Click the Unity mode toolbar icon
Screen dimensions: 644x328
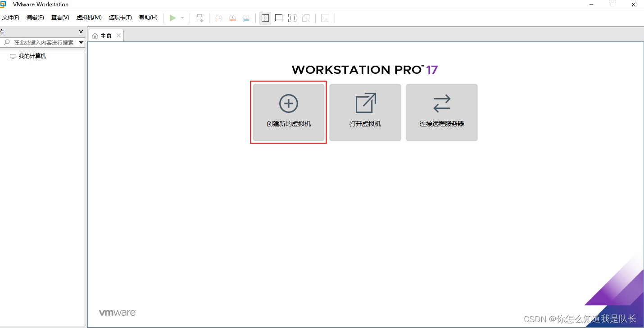pos(306,18)
